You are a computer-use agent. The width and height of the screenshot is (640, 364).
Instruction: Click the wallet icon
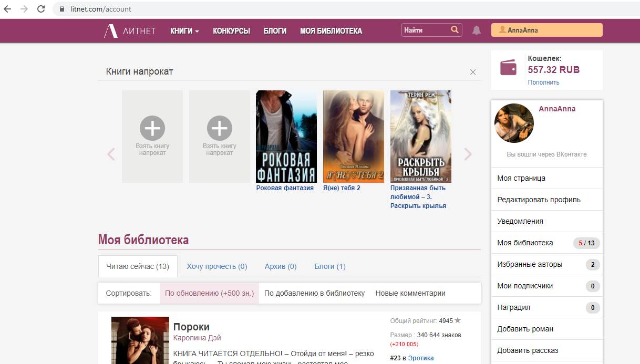[508, 68]
